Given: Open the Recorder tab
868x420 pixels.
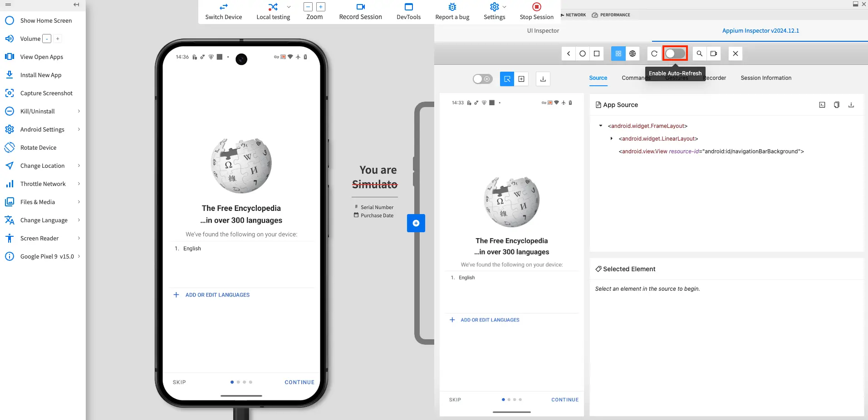Looking at the screenshot, I should 715,78.
